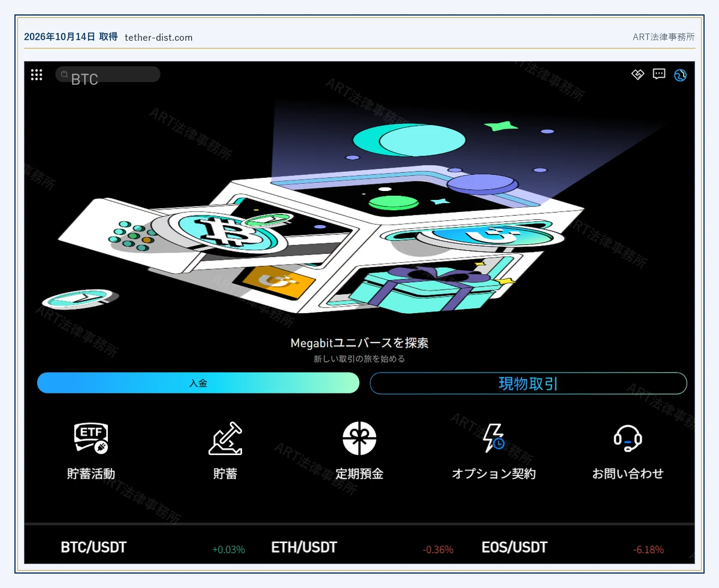The image size is (719, 588).
Task: Select the BTC/USDT ticker
Action: 93,547
